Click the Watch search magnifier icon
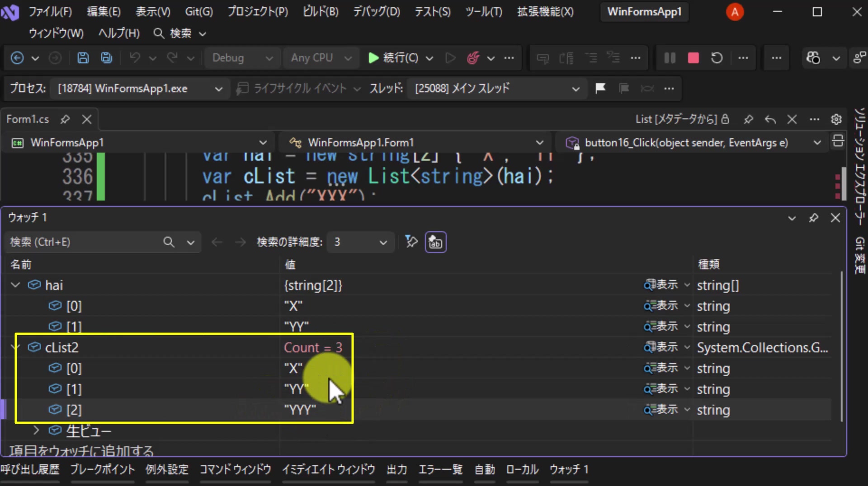 [x=169, y=242]
